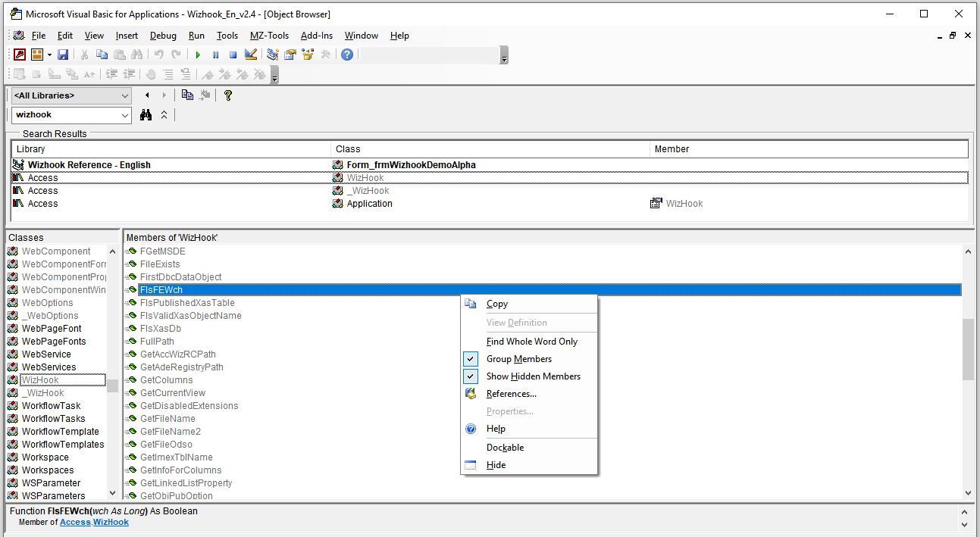This screenshot has width=980, height=537.
Task: Select the GetFileName2 member
Action: tap(171, 432)
